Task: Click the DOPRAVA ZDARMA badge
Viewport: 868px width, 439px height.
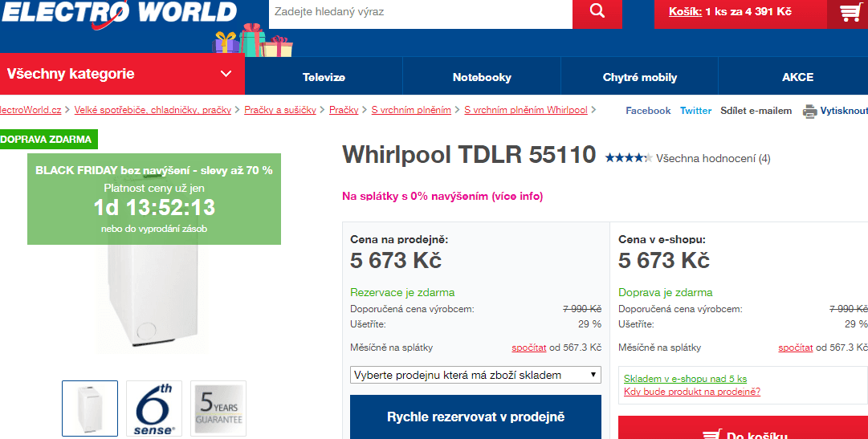Action: point(47,140)
